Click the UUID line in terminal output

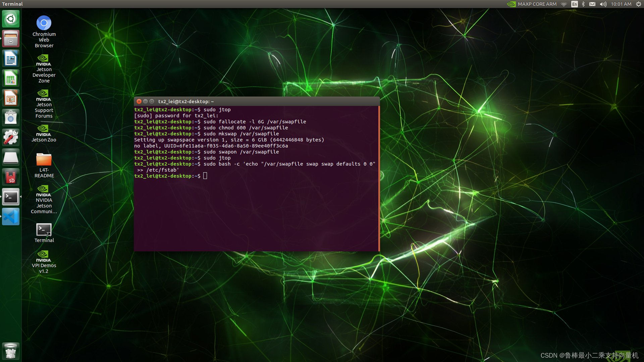coord(211,146)
